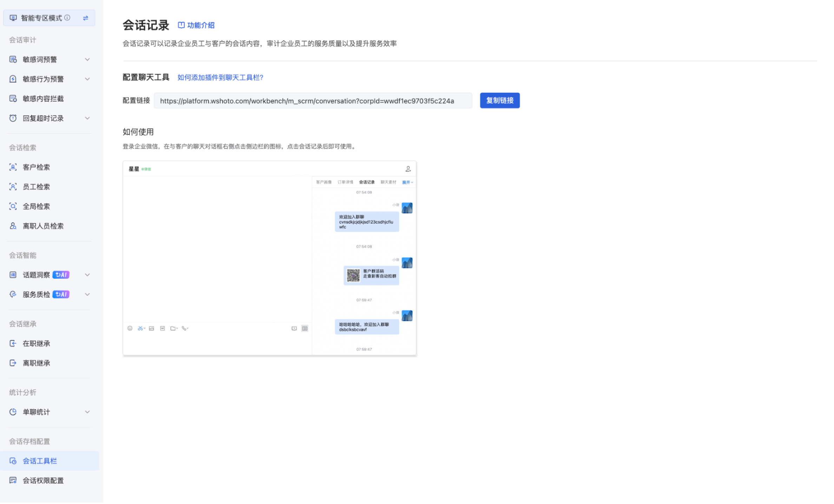Open 全局检索 menu item
This screenshot has width=834, height=504.
[x=49, y=207]
